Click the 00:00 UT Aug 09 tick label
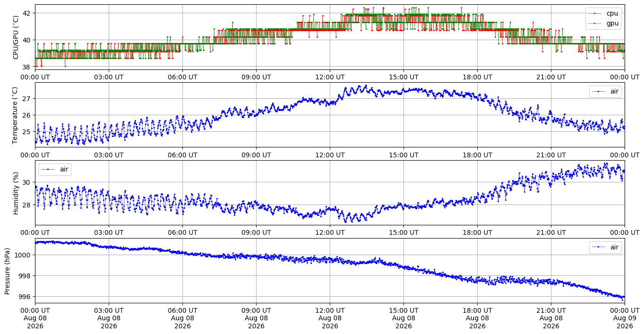Viewport: 644px width, 334px height. point(625,318)
